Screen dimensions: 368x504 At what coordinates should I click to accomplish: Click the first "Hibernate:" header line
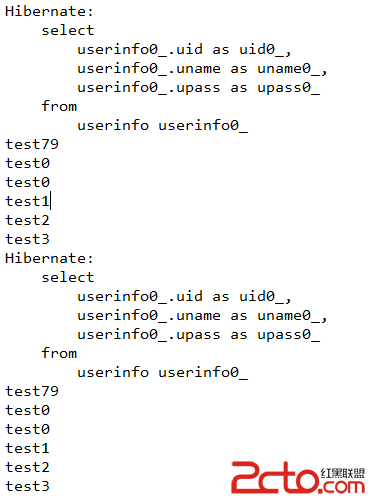[49, 11]
